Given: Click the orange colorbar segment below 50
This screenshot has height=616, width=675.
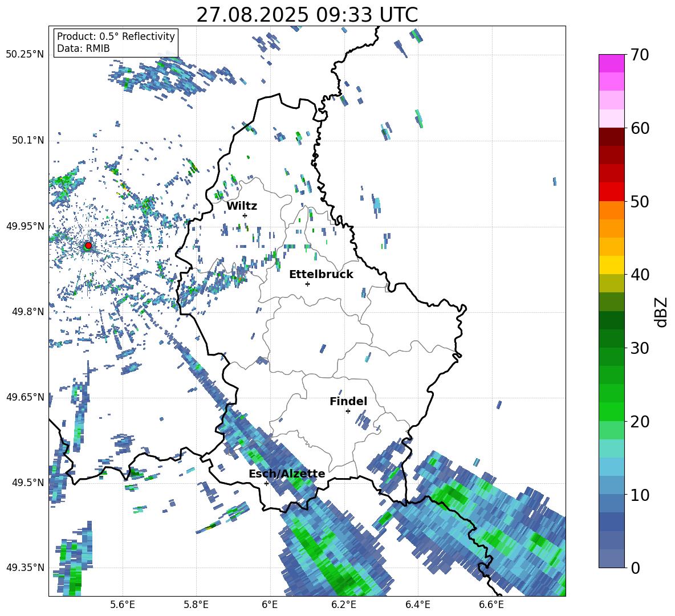Looking at the screenshot, I should coord(611,210).
